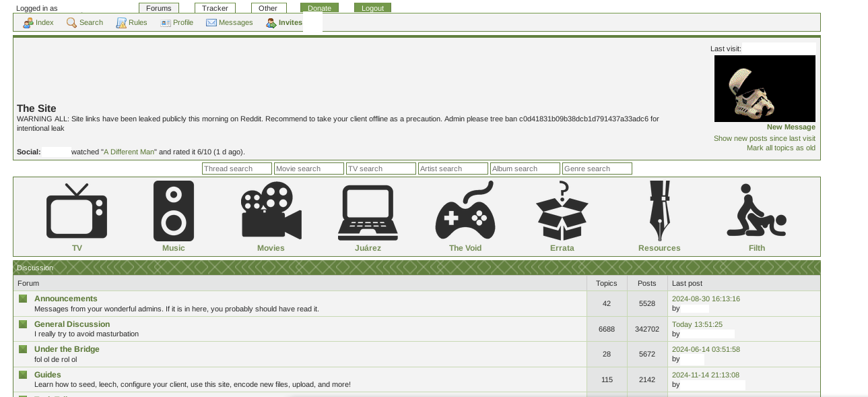Click the Index icon in navigation bar
The width and height of the screenshot is (868, 397).
pyautogui.click(x=28, y=23)
